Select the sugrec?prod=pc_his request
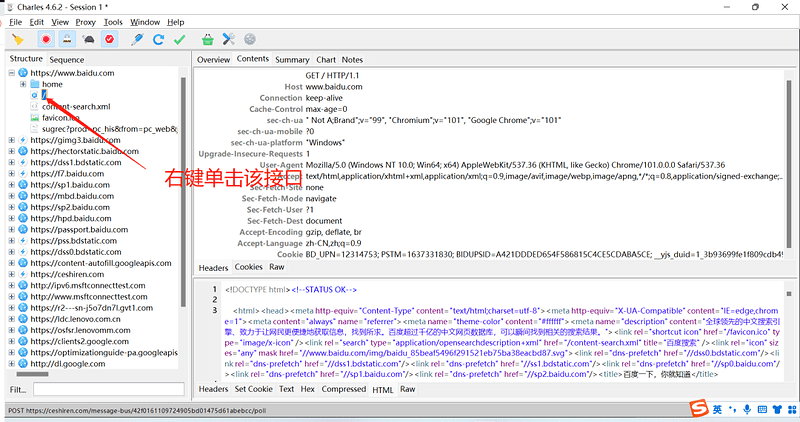 110,129
